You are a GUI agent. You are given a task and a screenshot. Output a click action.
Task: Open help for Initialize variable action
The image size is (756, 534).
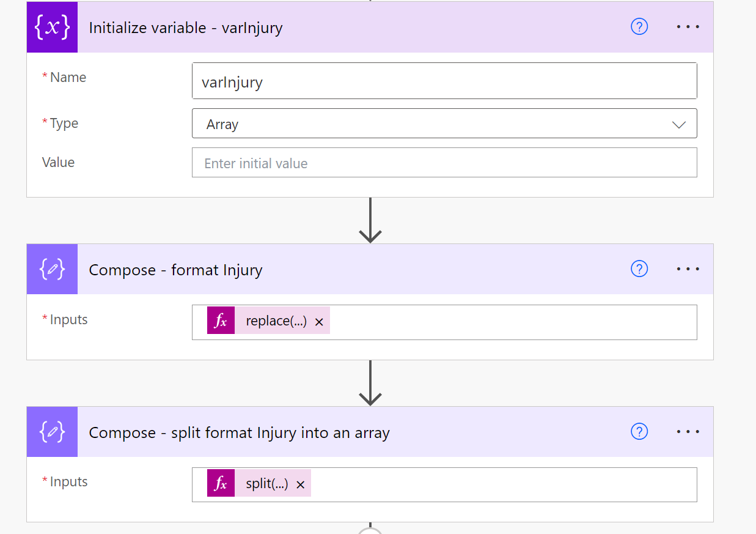tap(639, 27)
